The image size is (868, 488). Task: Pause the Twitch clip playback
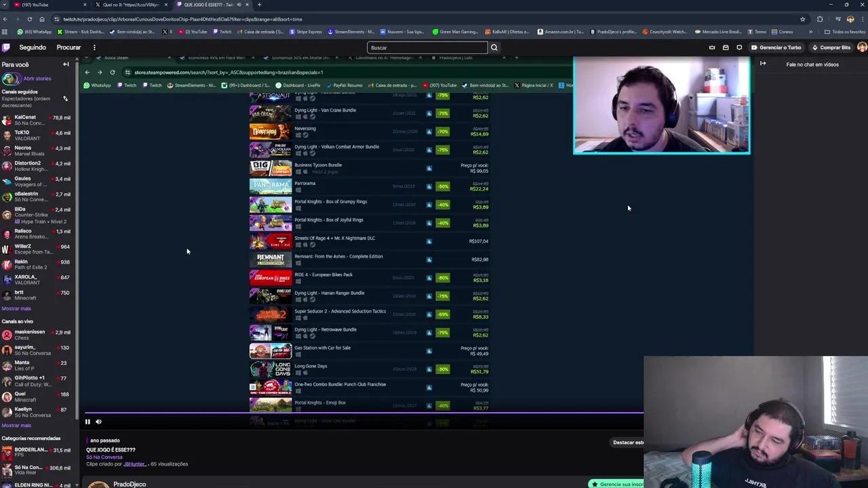tap(87, 422)
